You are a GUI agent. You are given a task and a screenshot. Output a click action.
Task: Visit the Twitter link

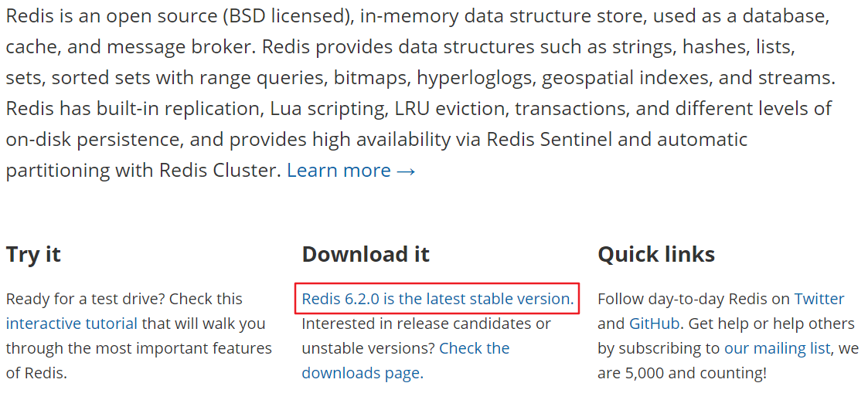click(819, 299)
